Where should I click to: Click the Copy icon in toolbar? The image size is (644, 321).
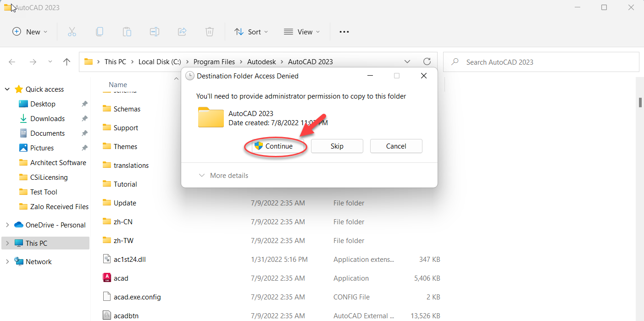point(100,32)
